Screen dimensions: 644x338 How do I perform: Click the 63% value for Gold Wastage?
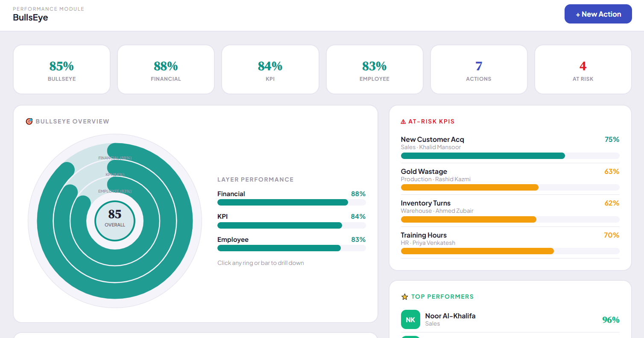(612, 171)
